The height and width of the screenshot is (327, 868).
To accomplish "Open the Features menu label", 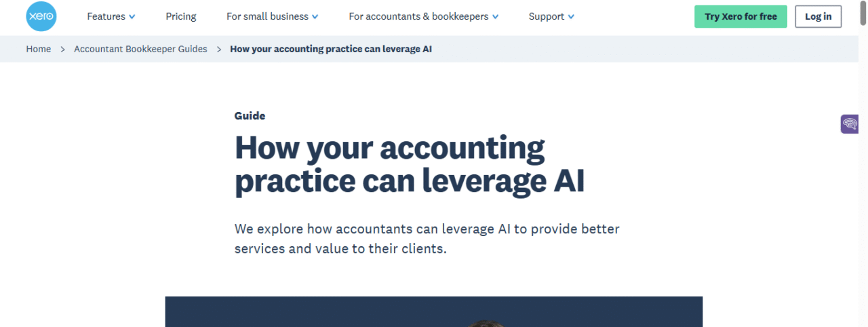I will coord(106,16).
